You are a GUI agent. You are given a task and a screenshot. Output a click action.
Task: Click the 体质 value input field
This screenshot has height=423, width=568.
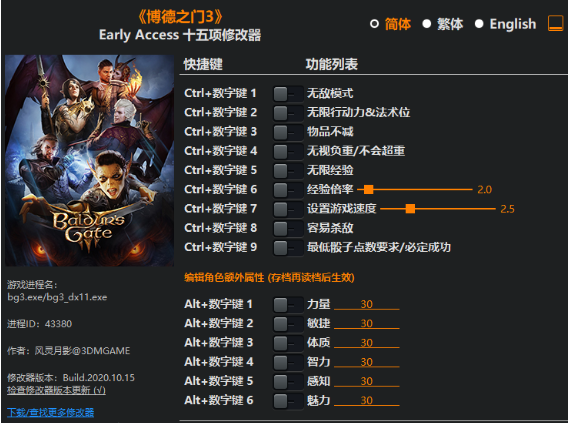pos(367,343)
